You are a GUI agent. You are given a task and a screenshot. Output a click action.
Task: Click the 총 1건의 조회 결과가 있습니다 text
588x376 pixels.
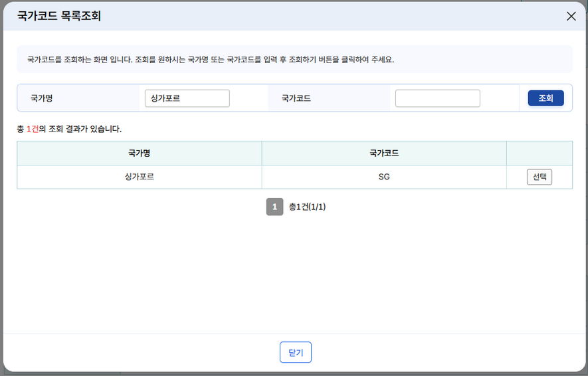coord(69,129)
